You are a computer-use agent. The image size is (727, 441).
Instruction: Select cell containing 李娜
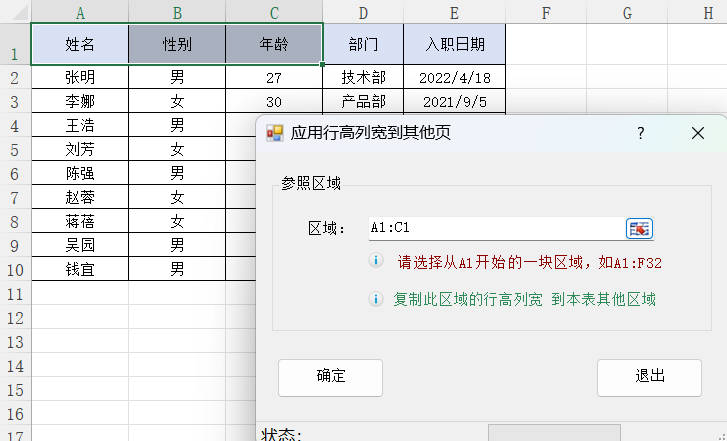click(80, 101)
